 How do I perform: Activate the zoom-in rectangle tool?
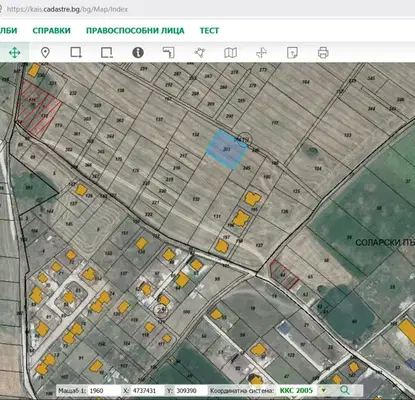[76, 52]
